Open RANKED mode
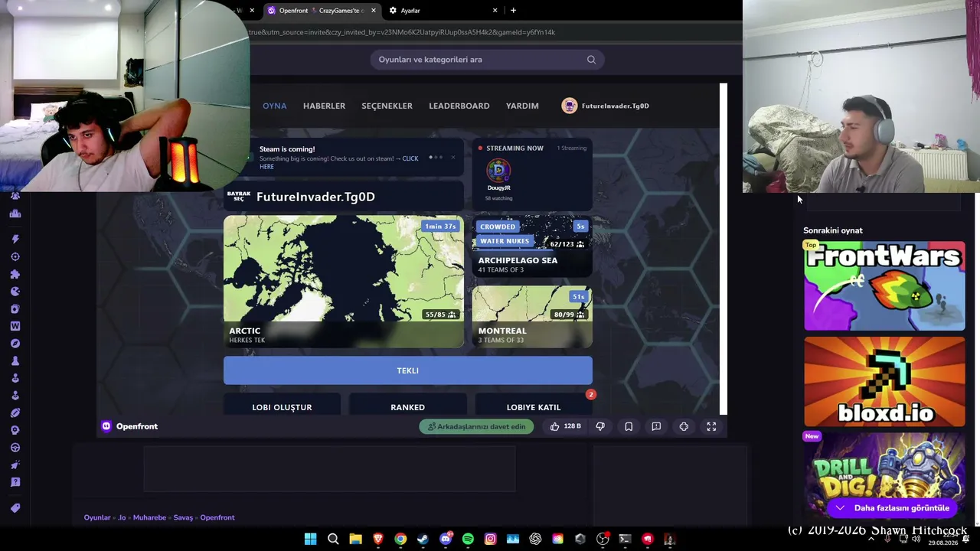Screen dimensions: 980x551 (x=407, y=406)
